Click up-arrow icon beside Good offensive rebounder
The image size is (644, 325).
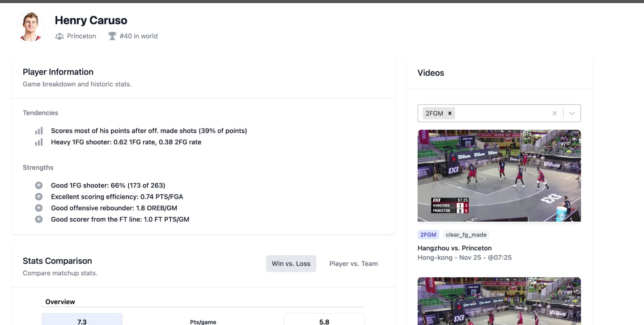39,208
